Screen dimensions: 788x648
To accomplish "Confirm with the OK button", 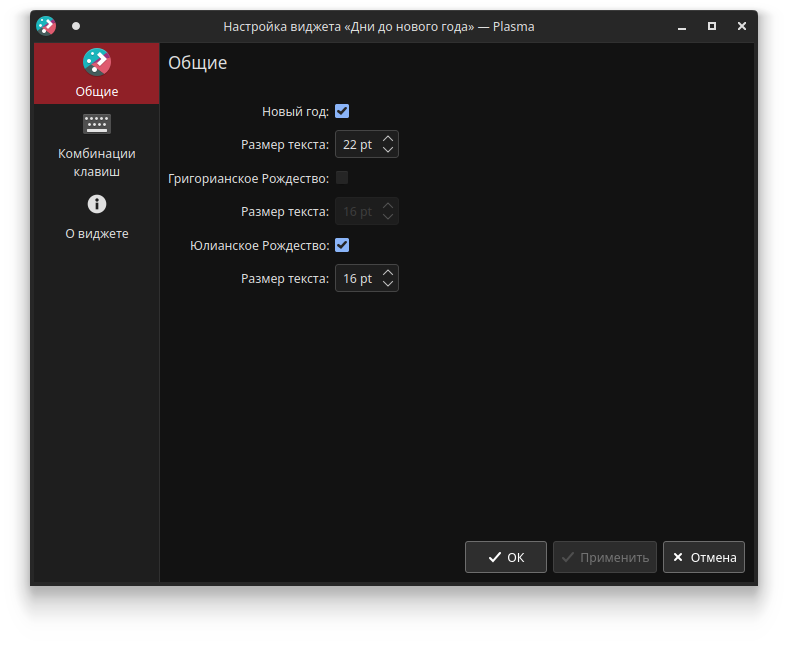I will pos(506,557).
